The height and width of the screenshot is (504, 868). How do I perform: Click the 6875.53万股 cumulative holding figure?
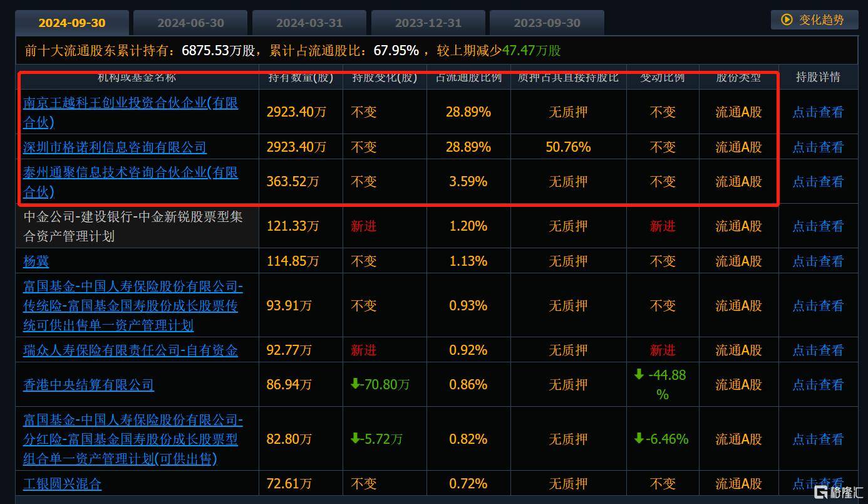(219, 51)
